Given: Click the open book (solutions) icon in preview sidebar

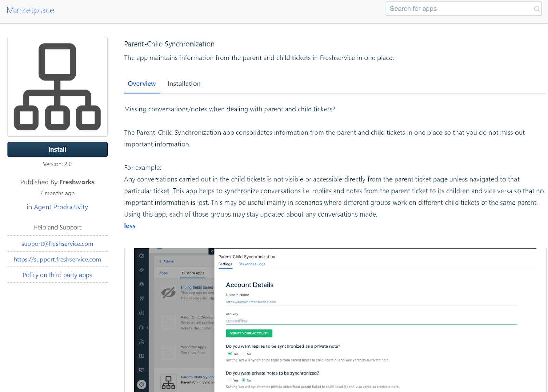Looking at the screenshot, I should pyautogui.click(x=141, y=356).
